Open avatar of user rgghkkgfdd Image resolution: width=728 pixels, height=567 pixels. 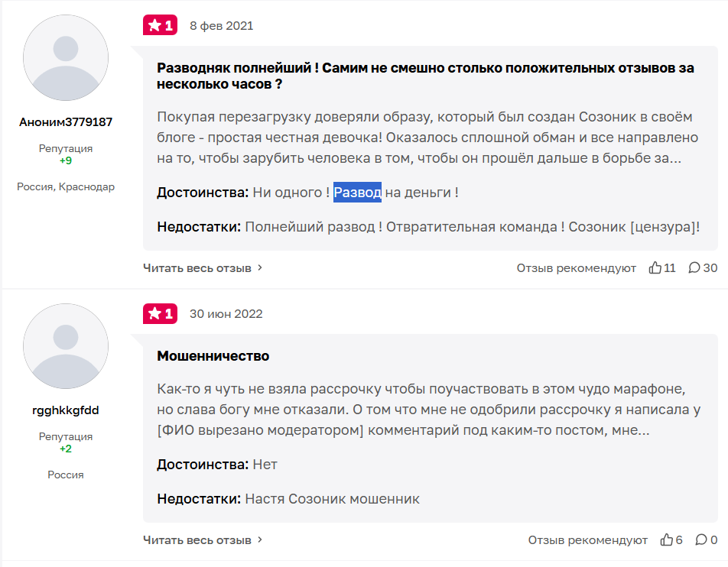click(x=66, y=345)
